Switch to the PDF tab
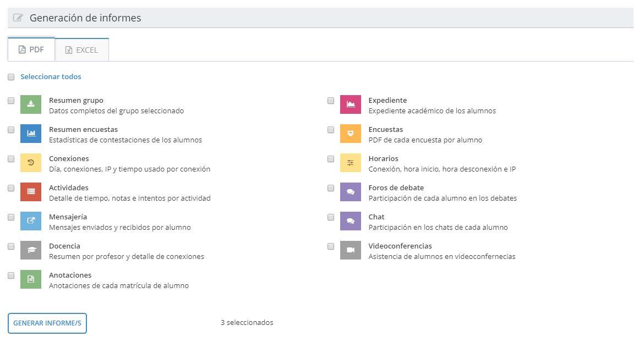Image resolution: width=644 pixels, height=353 pixels. (31, 49)
